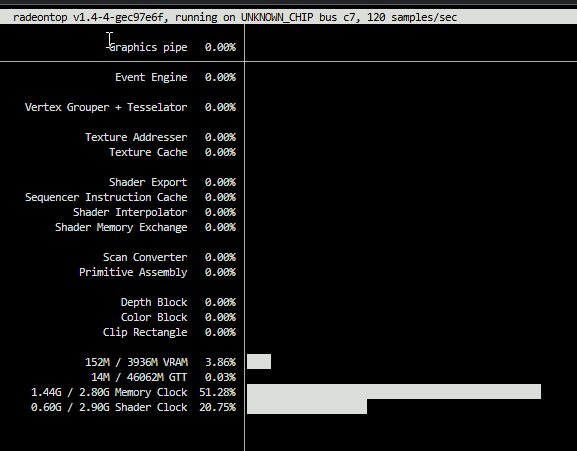Select the 'Texture Cache' label
The image size is (577, 451).
point(148,152)
